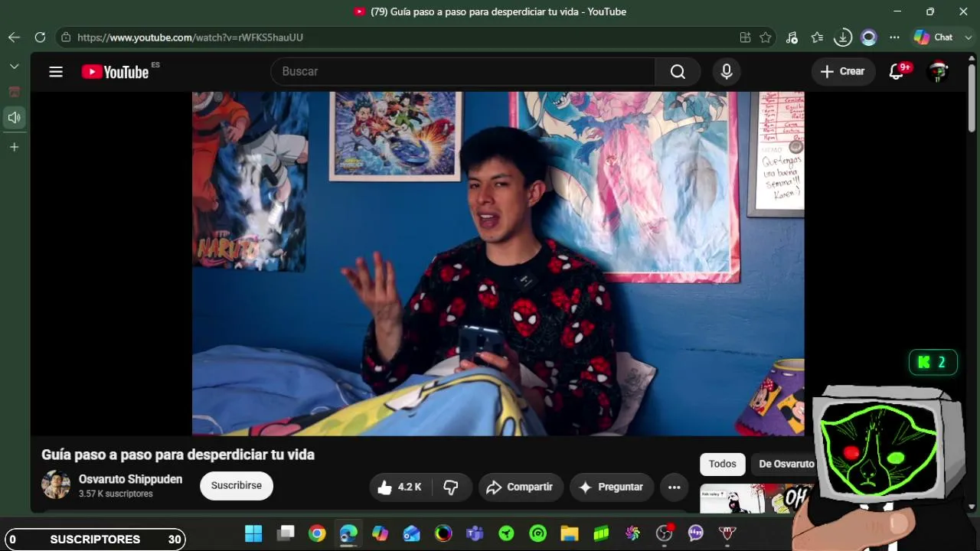This screenshot has width=980, height=551.
Task: Select the tab playing audio in sidebar
Action: click(x=14, y=117)
